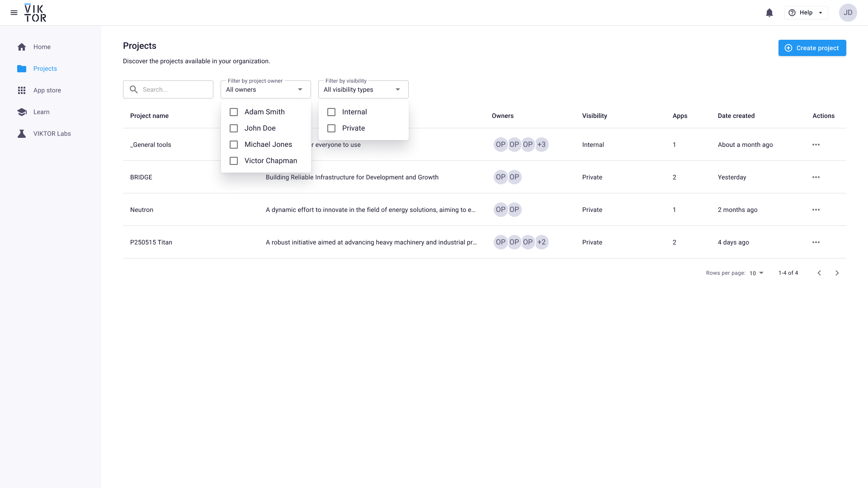Click the JD profile avatar
The width and height of the screenshot is (868, 488).
848,13
